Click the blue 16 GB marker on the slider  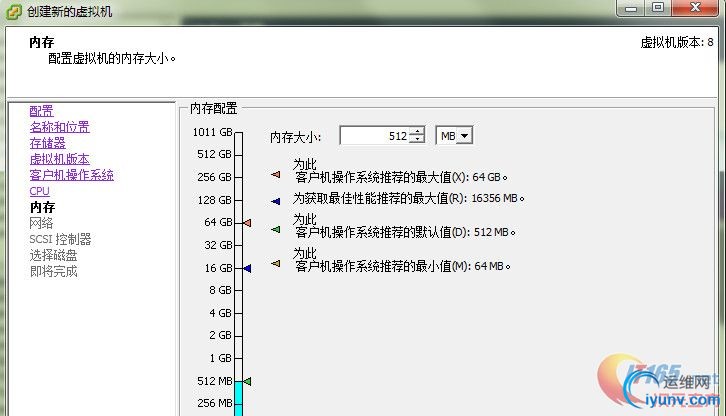pos(247,268)
